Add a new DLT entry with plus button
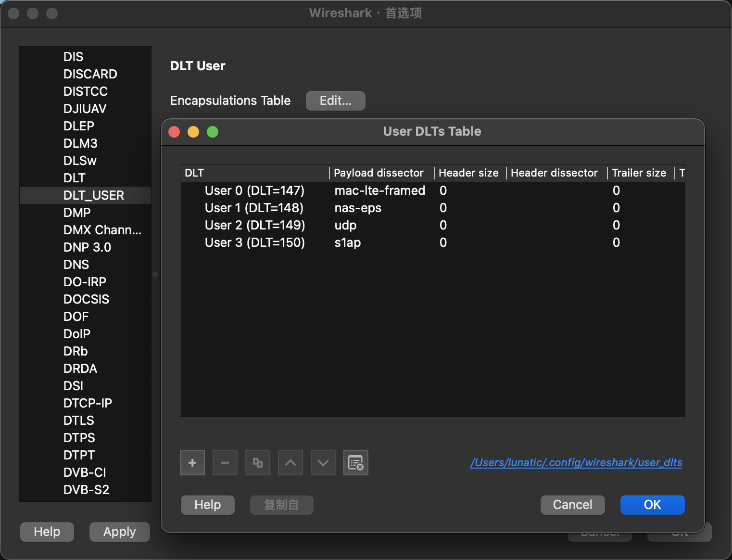Viewport: 732px width, 560px height. point(192,463)
